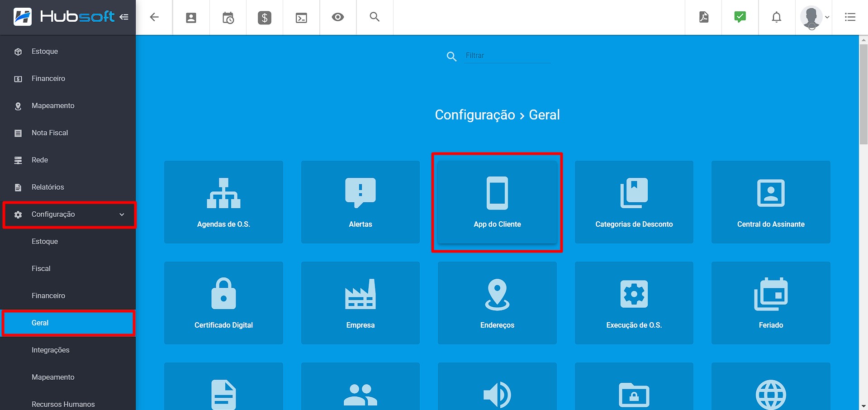Screen dimensions: 868x410
Task: Select Integrações under Configuração
Action: click(x=68, y=350)
